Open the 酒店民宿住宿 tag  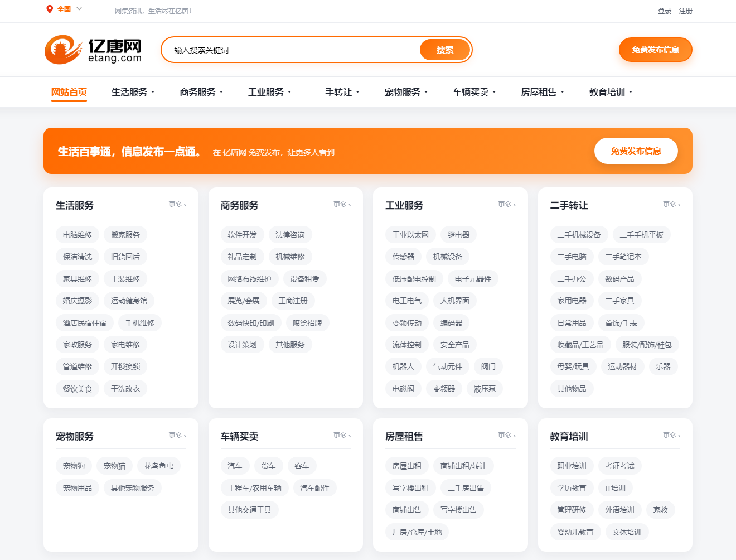[x=85, y=323]
